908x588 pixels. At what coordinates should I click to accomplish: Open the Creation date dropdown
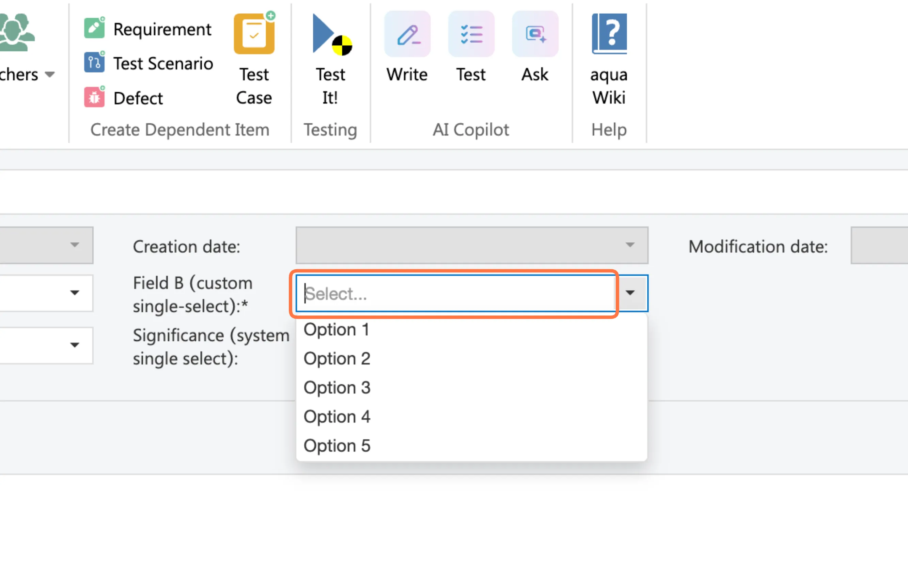coord(472,245)
